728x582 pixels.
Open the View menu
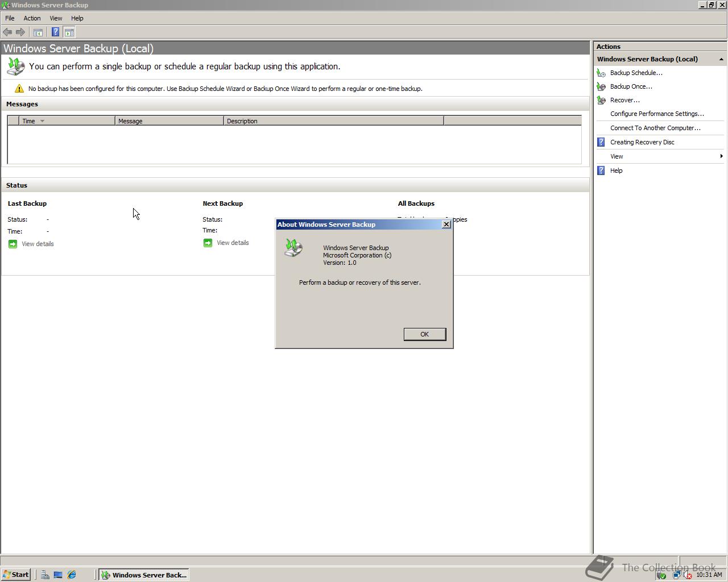56,18
